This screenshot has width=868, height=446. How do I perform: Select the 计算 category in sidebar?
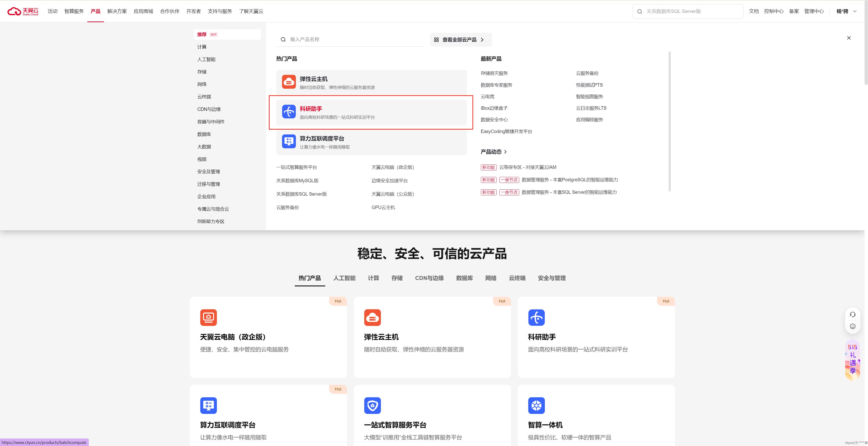202,47
